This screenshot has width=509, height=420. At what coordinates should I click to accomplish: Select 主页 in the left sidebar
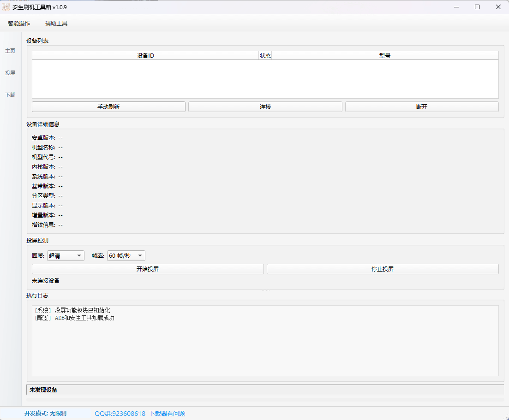tap(10, 51)
